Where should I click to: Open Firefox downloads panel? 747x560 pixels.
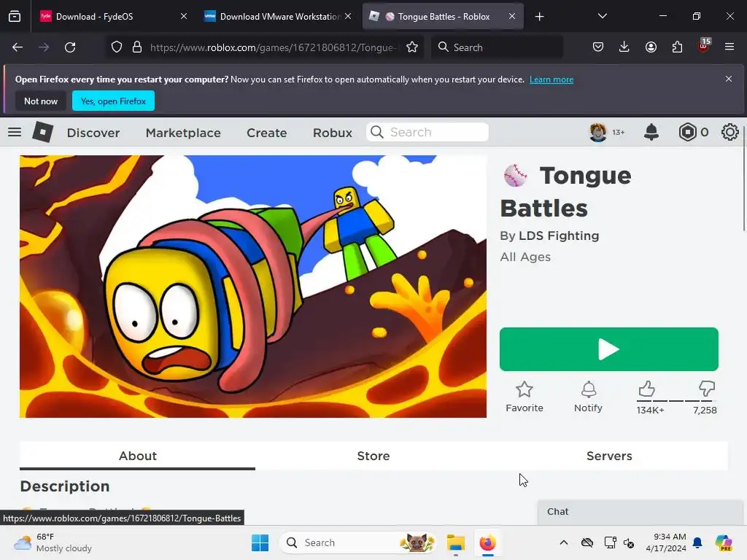[624, 47]
